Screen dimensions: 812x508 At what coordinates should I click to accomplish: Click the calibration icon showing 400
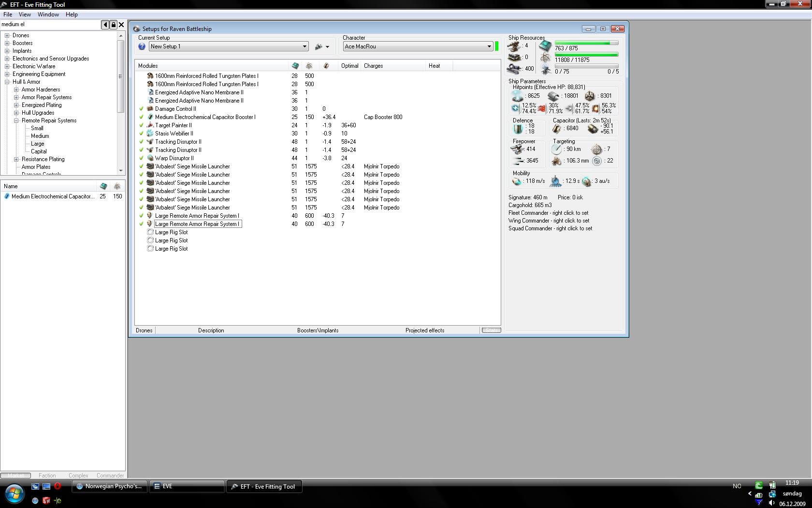tap(514, 69)
